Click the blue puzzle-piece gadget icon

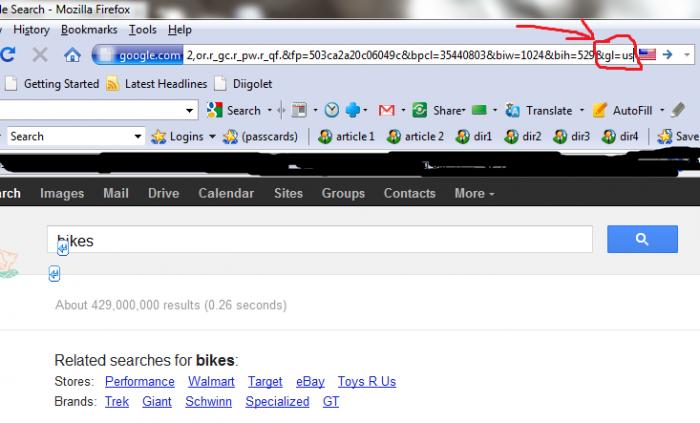pyautogui.click(x=353, y=110)
